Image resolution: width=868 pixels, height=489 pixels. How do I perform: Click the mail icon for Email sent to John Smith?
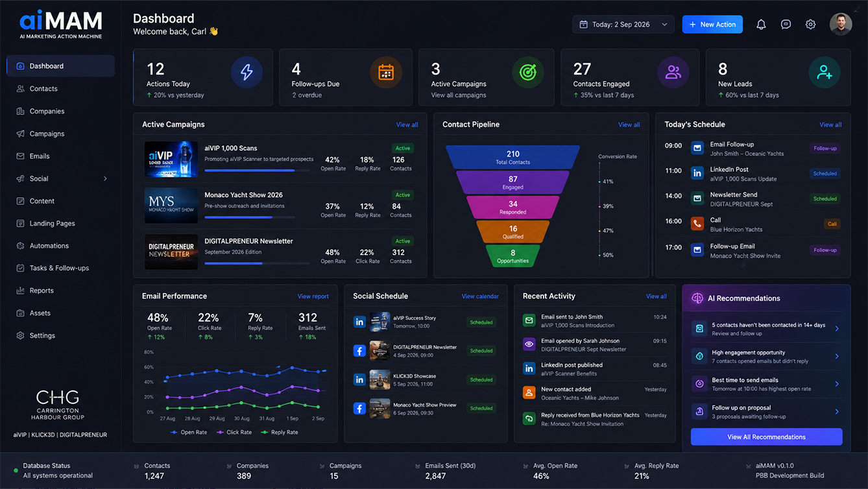[x=529, y=320]
